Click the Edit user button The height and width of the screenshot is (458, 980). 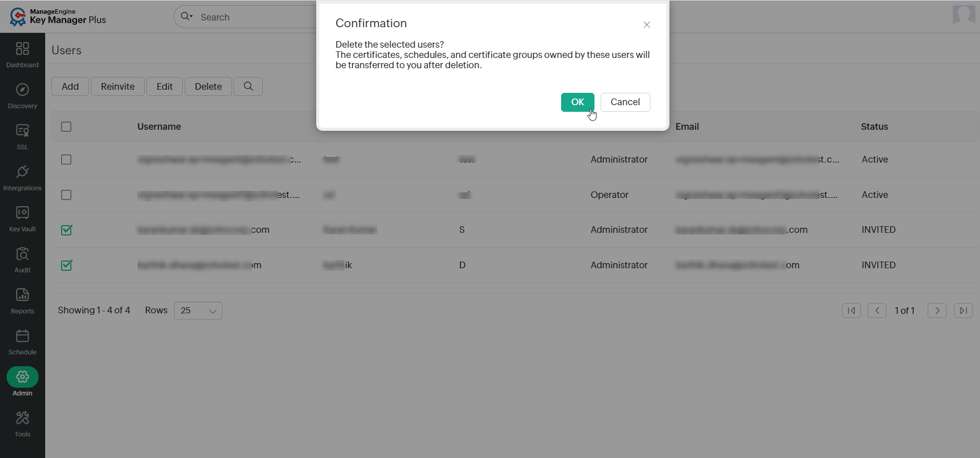click(164, 86)
